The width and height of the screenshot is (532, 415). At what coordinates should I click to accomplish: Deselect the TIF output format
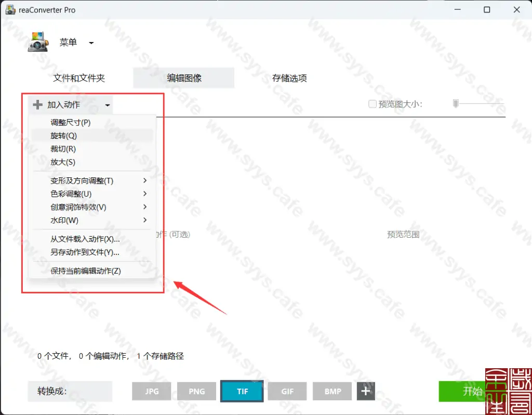click(x=242, y=391)
